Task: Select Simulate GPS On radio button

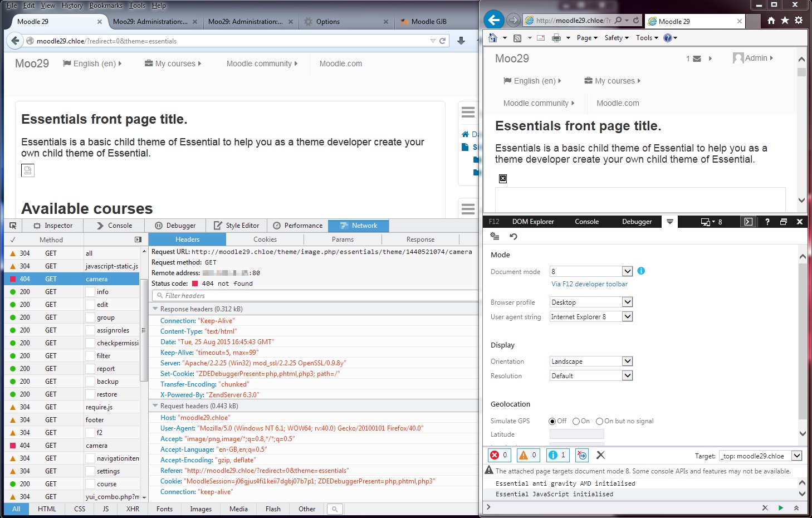Action: 576,421
